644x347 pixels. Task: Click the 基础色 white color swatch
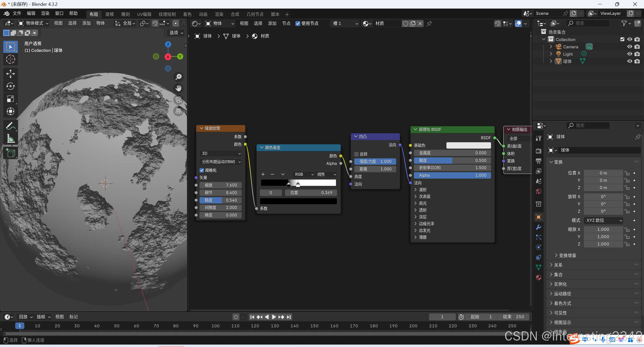tap(468, 145)
